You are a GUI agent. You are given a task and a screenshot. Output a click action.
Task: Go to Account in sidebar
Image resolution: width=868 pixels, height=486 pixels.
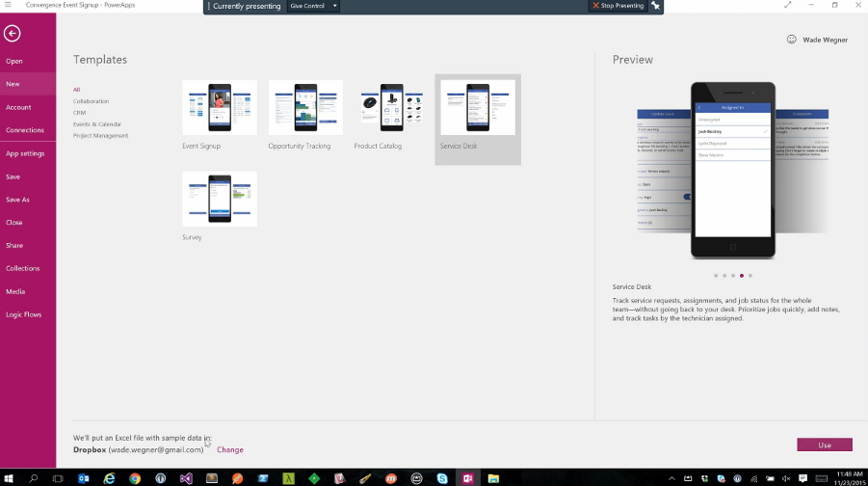point(18,107)
